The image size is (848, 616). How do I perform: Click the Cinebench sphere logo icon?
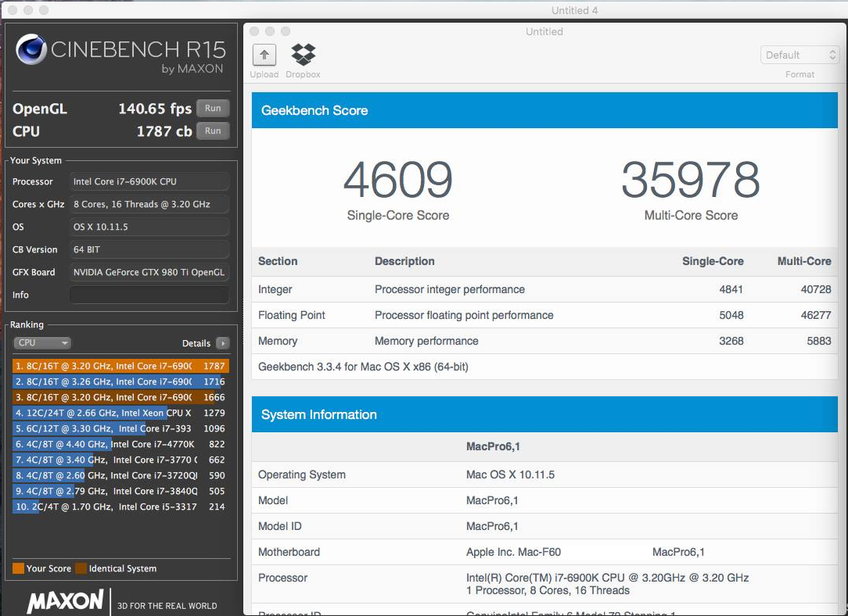tap(31, 50)
